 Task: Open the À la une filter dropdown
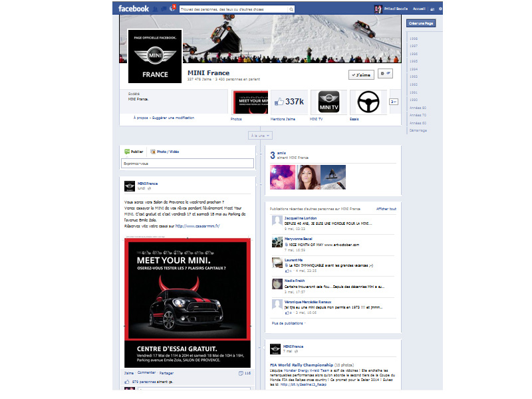[260, 136]
